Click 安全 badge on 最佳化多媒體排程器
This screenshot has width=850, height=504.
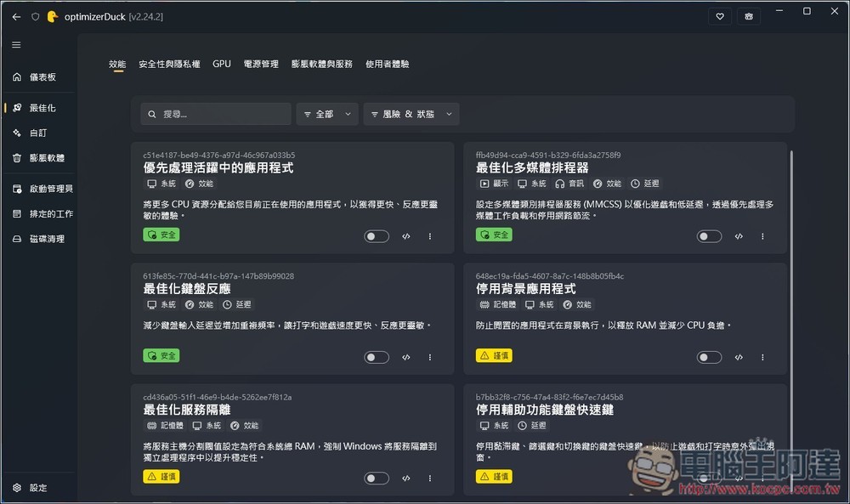point(494,235)
